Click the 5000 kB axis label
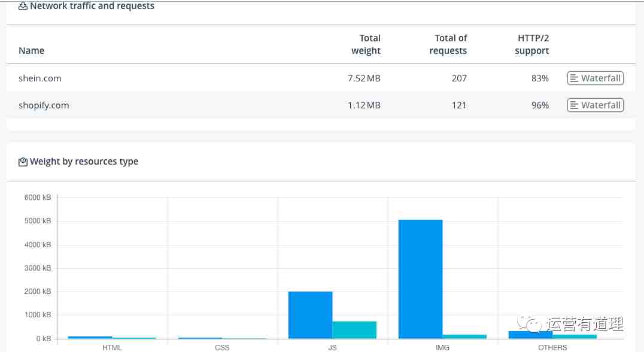The height and width of the screenshot is (352, 644). coord(37,221)
